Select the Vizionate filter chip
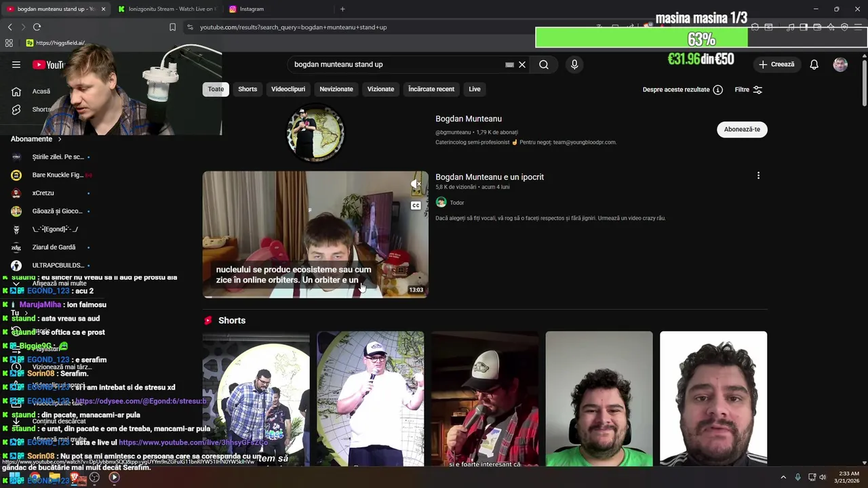The height and width of the screenshot is (488, 868). [x=380, y=89]
